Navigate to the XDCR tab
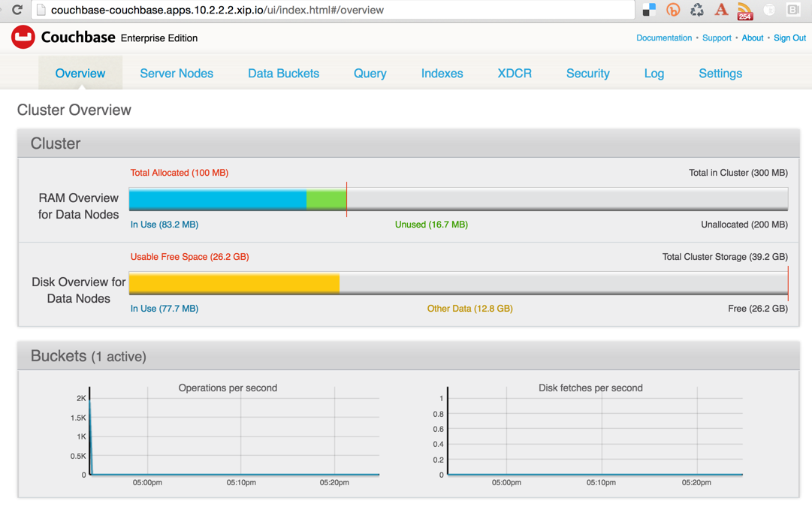This screenshot has height=507, width=812. pos(514,73)
